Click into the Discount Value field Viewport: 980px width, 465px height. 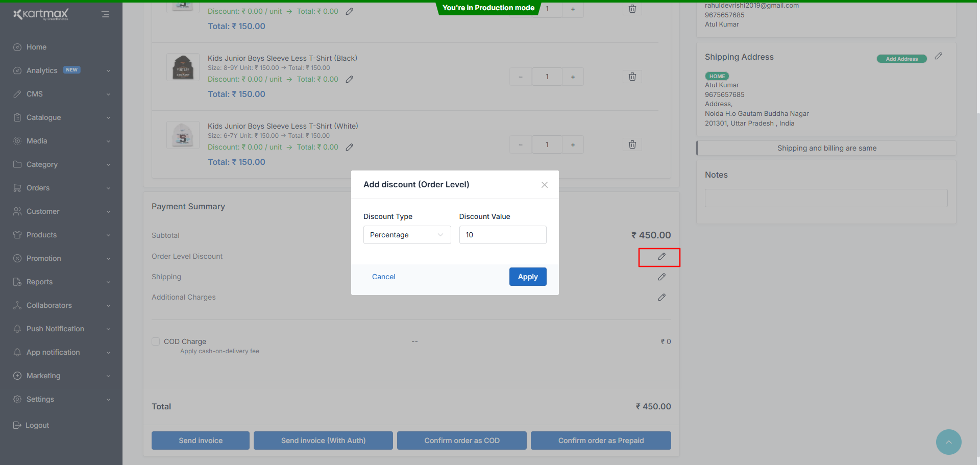[502, 235]
